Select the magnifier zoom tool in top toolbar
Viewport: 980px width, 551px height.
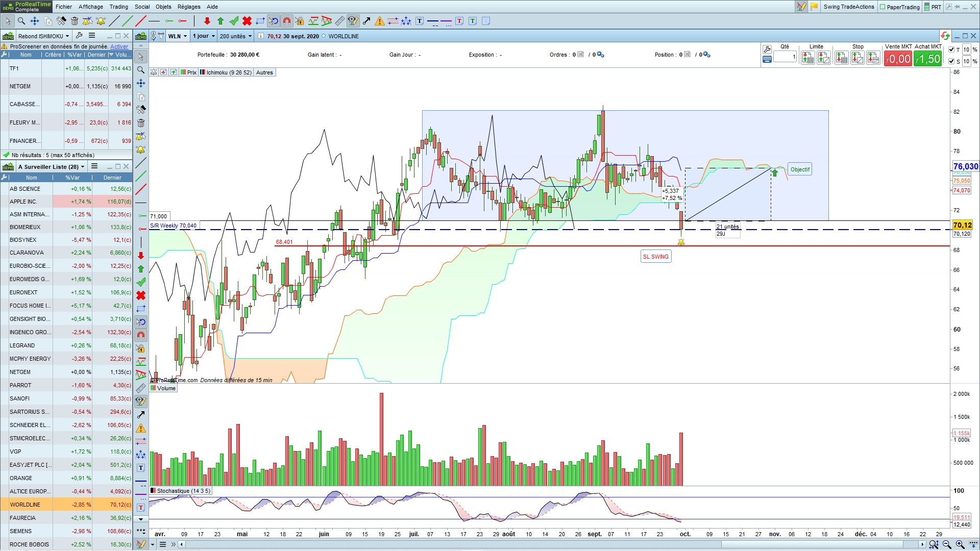tap(21, 21)
